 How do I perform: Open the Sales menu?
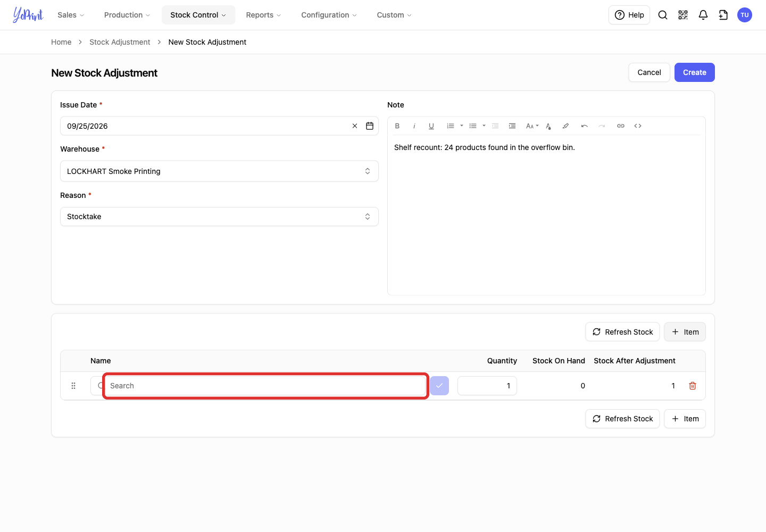pyautogui.click(x=71, y=15)
